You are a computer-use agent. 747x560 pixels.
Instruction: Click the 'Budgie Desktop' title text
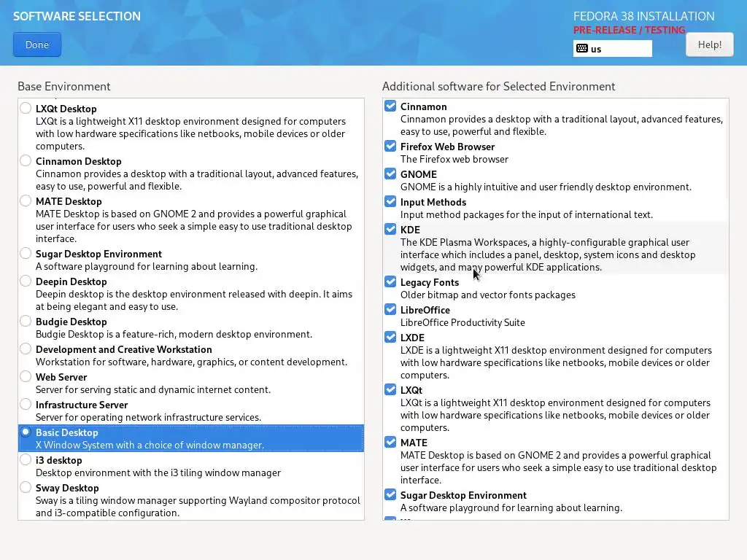[71, 322]
